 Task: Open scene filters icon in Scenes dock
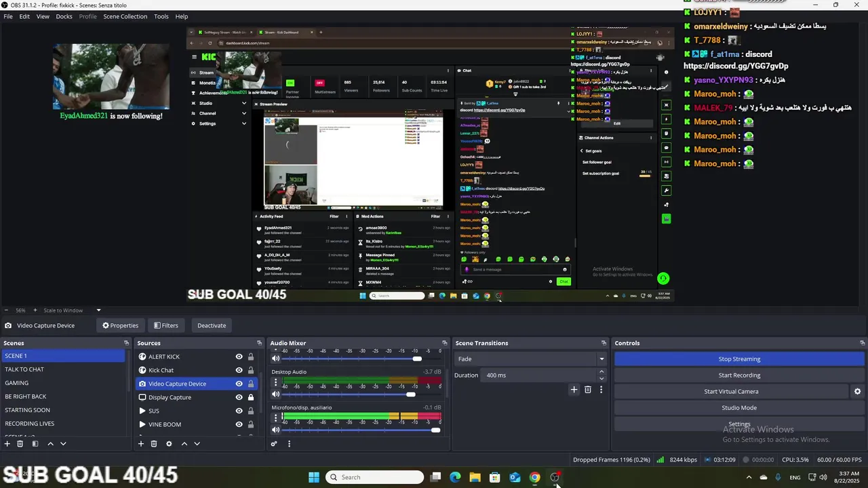pos(35,444)
